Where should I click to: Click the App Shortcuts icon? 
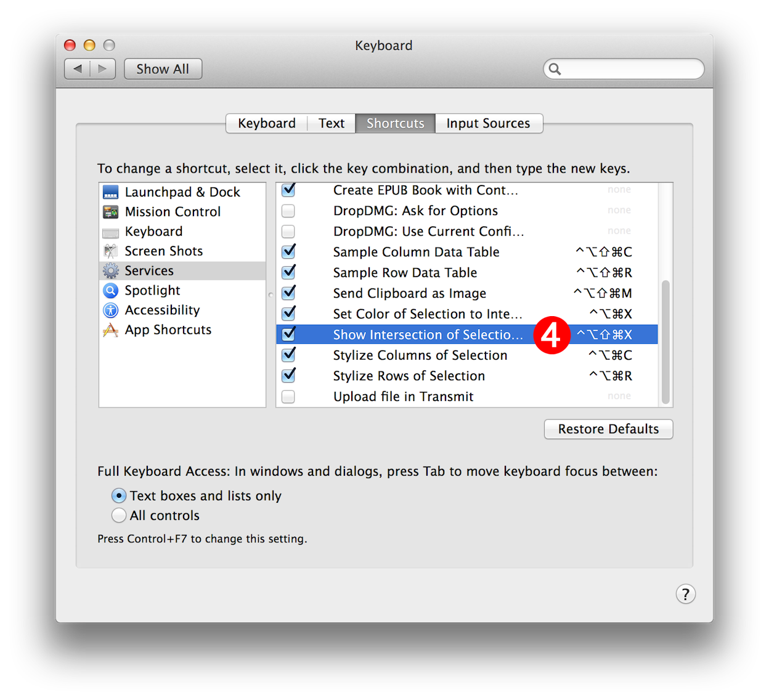111,330
